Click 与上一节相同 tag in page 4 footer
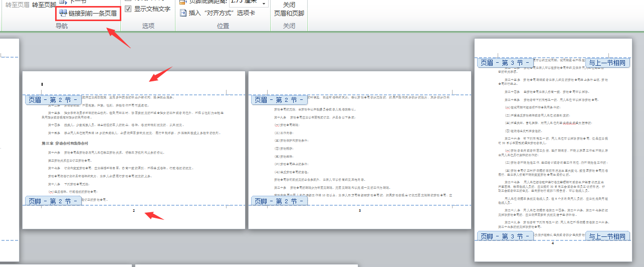 pyautogui.click(x=607, y=236)
